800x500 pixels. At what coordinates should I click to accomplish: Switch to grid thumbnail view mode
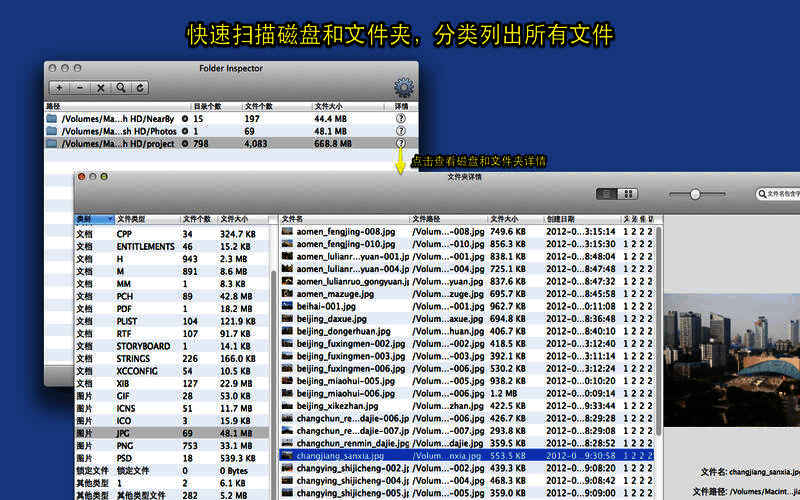[627, 194]
